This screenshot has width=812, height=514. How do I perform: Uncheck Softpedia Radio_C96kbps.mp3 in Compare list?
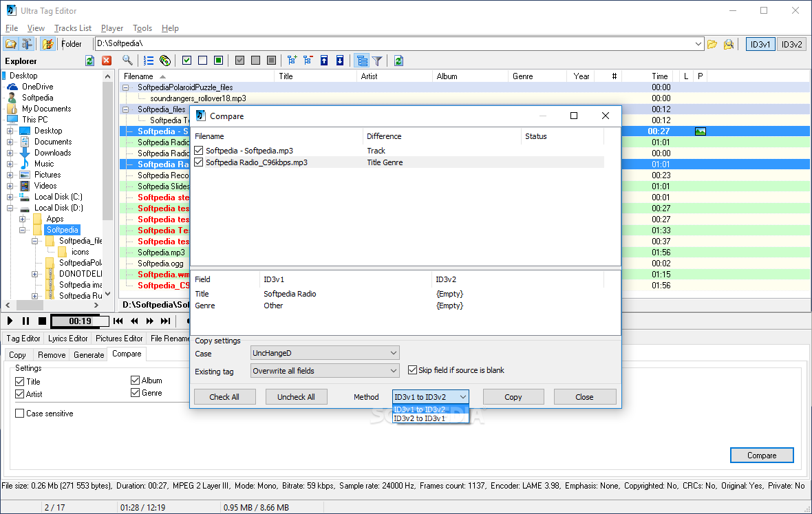click(199, 162)
